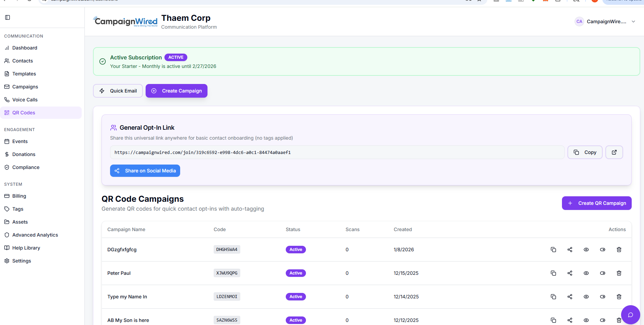Click created date 12/15/2025
The image size is (644, 325).
point(406,273)
